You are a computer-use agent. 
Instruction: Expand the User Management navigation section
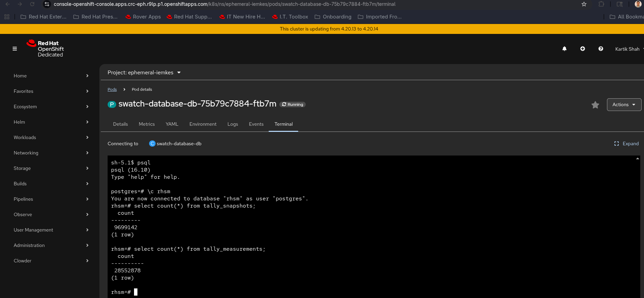click(51, 230)
